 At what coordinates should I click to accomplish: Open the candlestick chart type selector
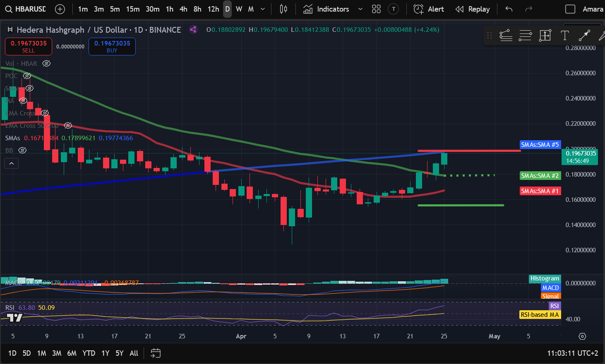[x=283, y=9]
